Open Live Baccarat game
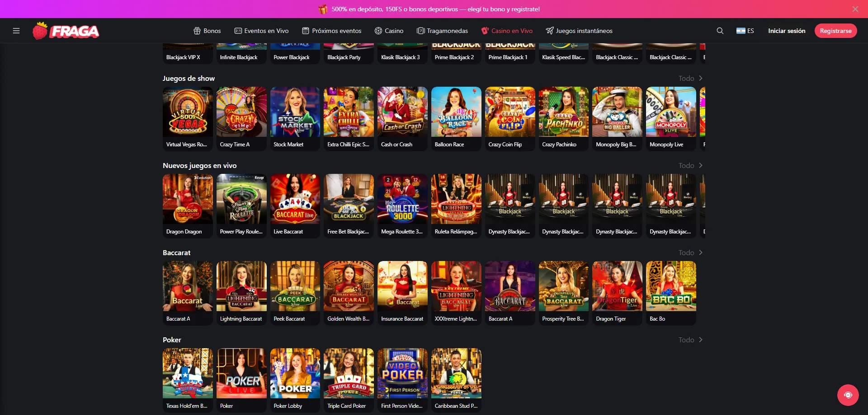 click(x=295, y=206)
